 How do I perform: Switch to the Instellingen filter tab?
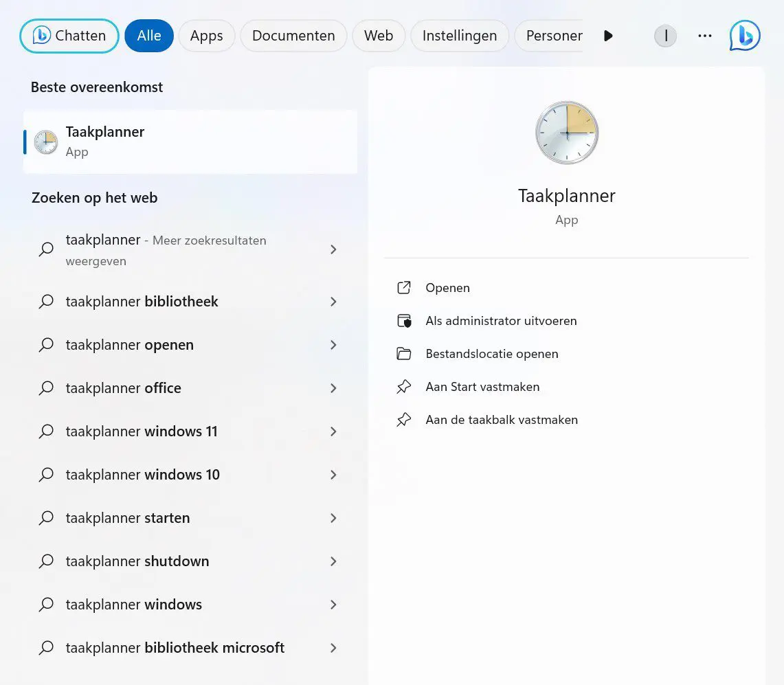click(460, 36)
